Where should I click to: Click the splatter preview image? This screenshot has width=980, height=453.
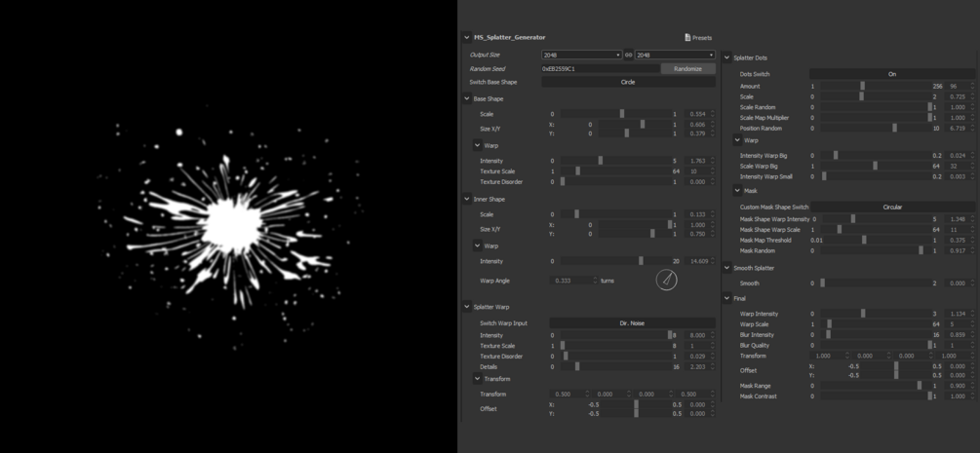tap(229, 226)
